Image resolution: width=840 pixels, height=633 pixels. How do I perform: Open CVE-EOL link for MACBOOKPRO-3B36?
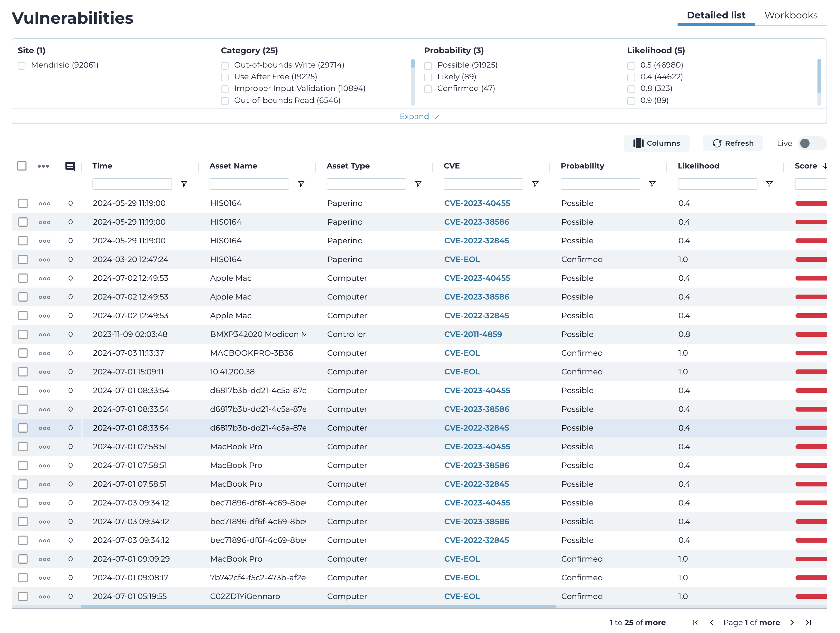coord(462,353)
